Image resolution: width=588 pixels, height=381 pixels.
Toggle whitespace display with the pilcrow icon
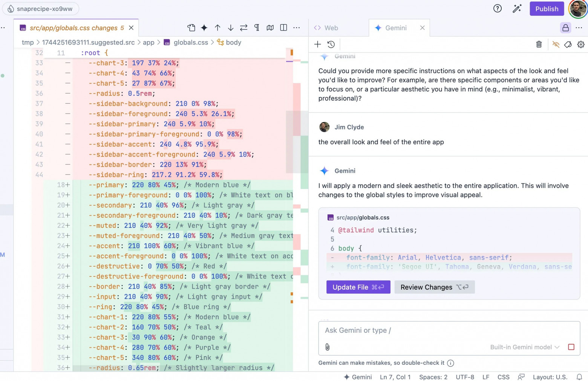click(257, 28)
